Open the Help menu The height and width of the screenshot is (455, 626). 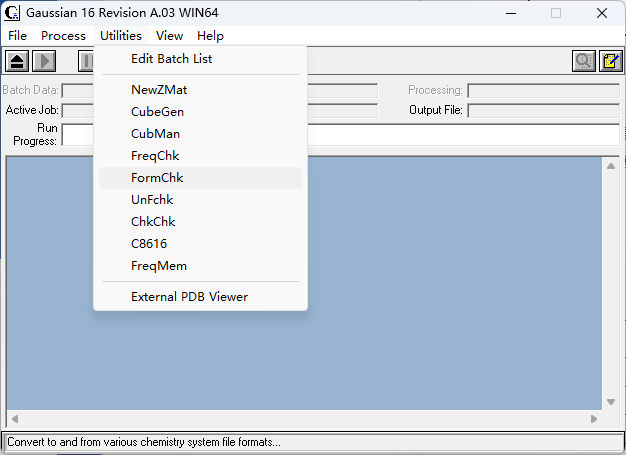[x=210, y=36]
